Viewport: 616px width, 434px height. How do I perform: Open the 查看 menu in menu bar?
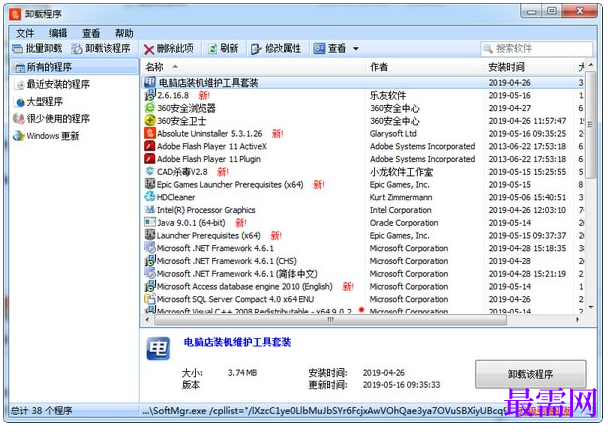coord(91,33)
